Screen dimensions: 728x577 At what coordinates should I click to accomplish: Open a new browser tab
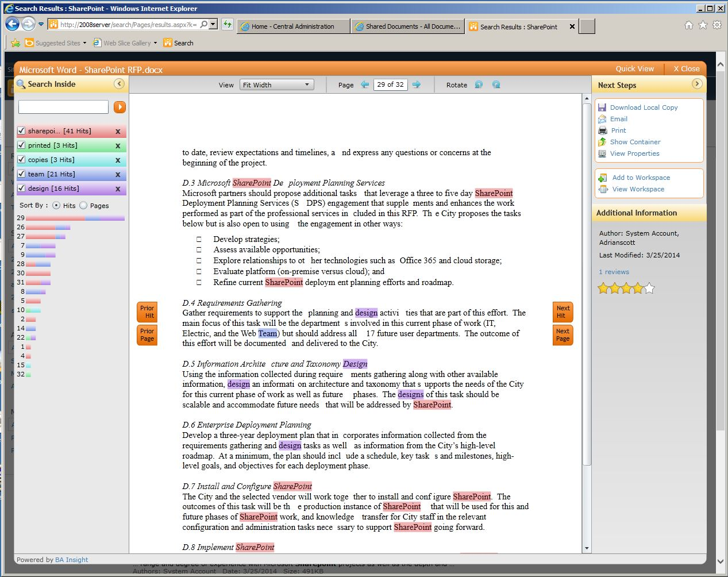coord(587,26)
